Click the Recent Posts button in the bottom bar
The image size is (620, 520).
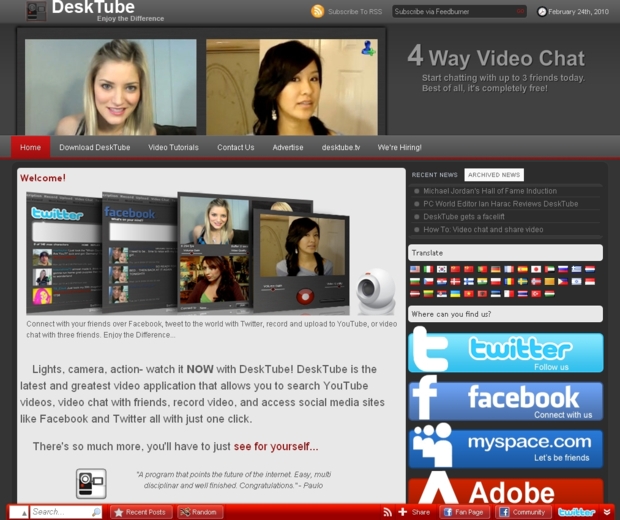tap(141, 512)
